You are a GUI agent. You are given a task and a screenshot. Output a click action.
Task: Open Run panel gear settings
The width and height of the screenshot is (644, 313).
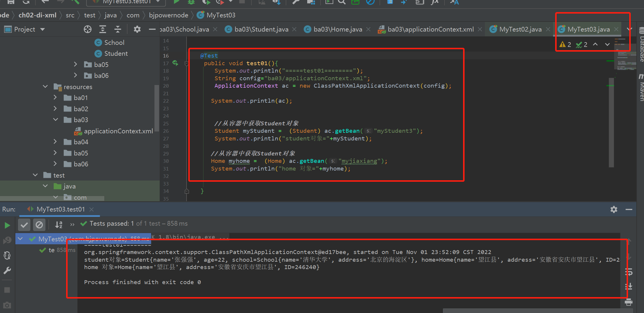[x=614, y=209]
